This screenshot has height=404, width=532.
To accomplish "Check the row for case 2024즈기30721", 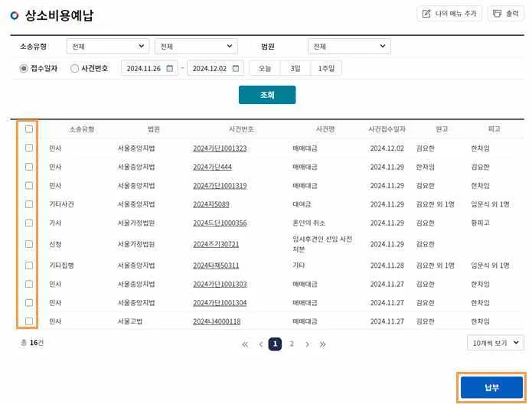I will coord(29,244).
